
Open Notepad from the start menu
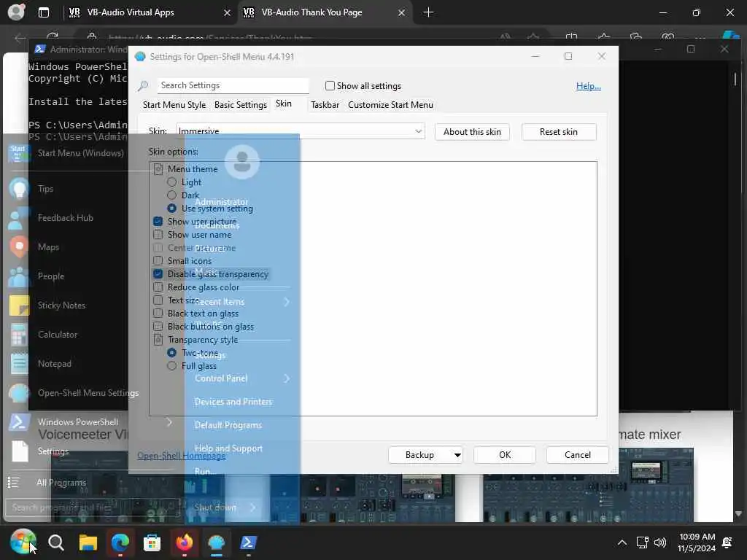click(90, 363)
